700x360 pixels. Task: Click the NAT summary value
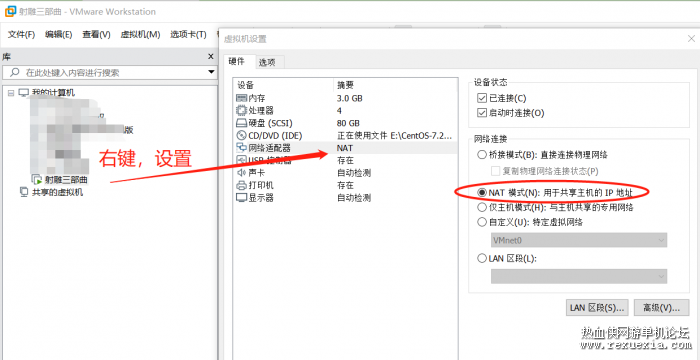click(345, 148)
